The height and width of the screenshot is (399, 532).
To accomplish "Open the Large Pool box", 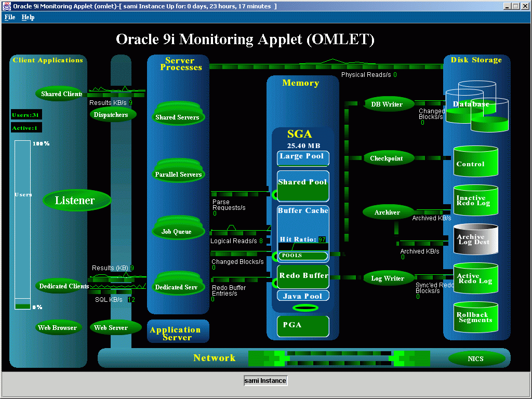I will click(303, 158).
